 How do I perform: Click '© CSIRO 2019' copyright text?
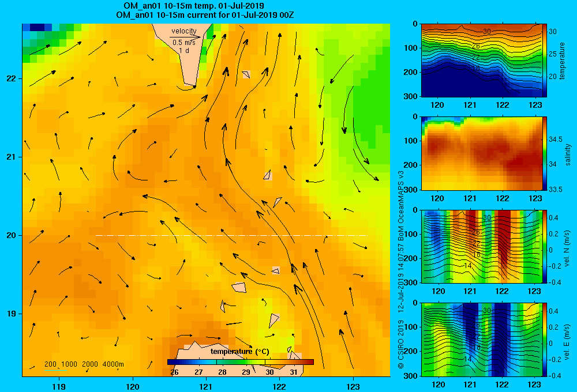pyautogui.click(x=401, y=344)
